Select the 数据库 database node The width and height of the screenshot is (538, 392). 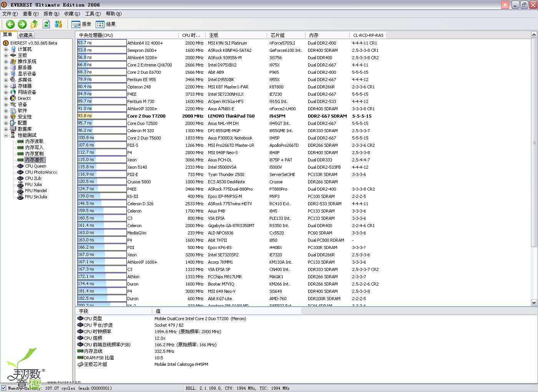25,129
